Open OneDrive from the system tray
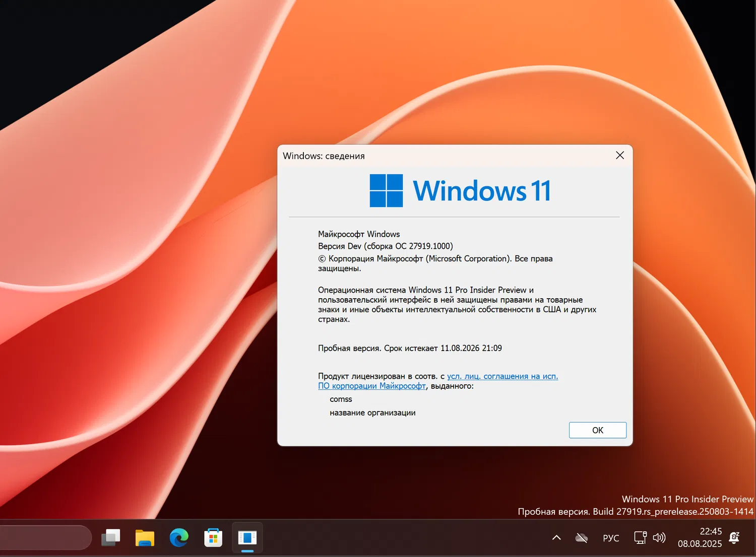This screenshot has width=756, height=557. 582,537
